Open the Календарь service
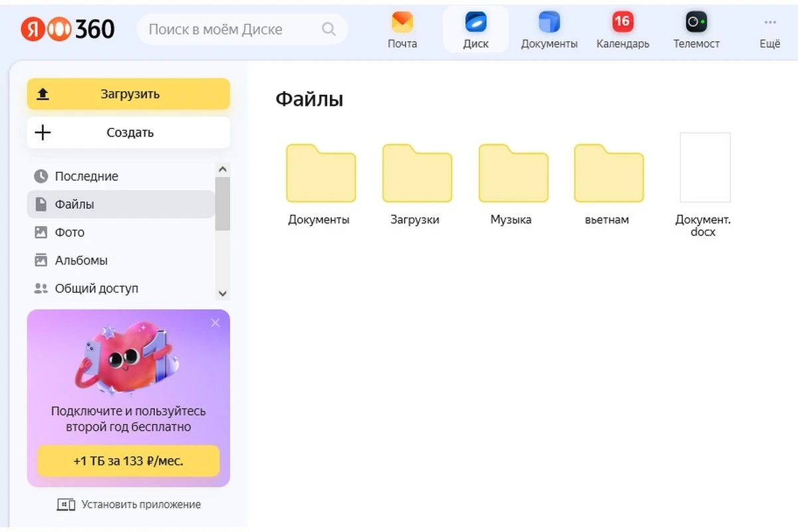The height and width of the screenshot is (532, 798). point(622,31)
